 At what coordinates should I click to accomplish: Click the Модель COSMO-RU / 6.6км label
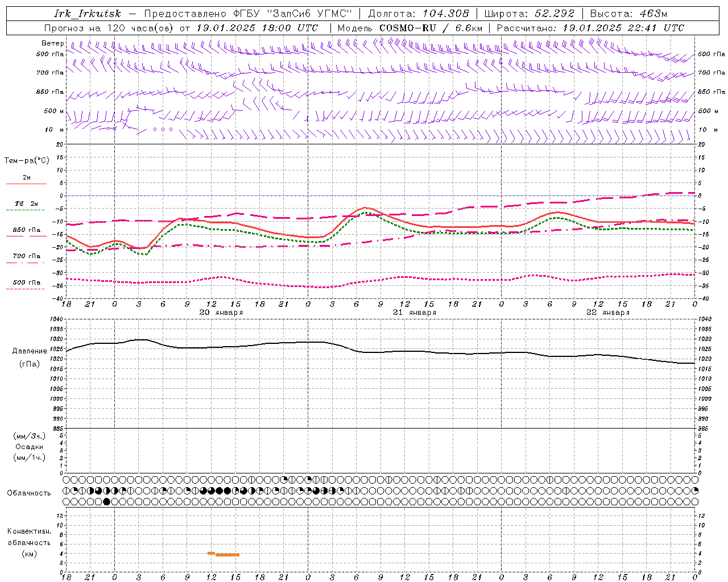point(410,28)
